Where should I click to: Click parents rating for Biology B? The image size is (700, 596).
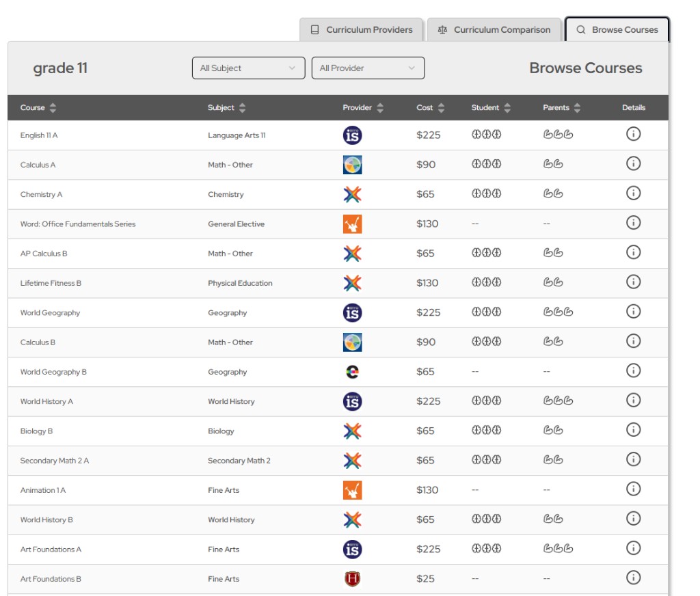[553, 430]
